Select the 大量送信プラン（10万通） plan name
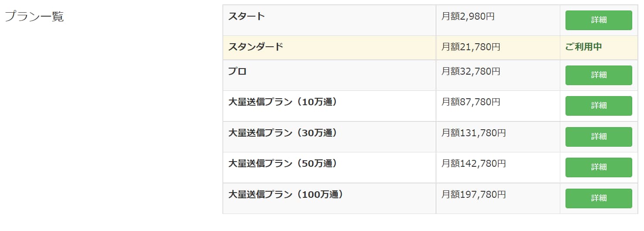Screen dimensions: 644x231 coord(283,102)
